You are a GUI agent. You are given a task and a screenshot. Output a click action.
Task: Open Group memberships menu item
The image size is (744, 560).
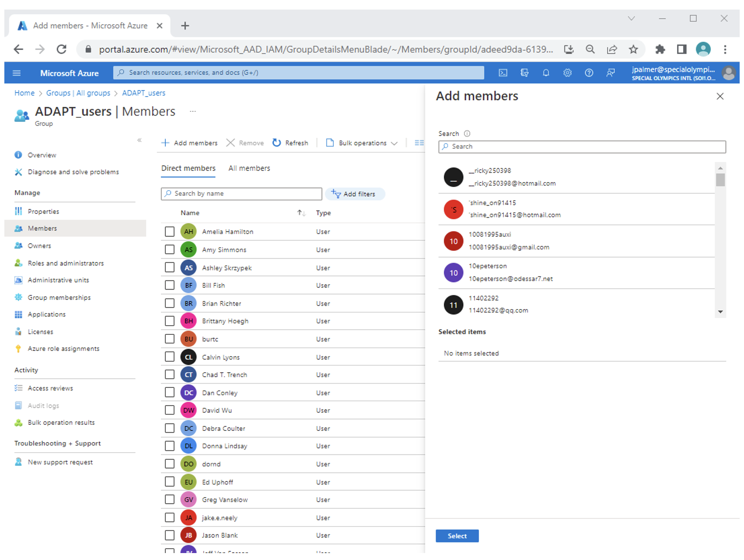click(59, 297)
